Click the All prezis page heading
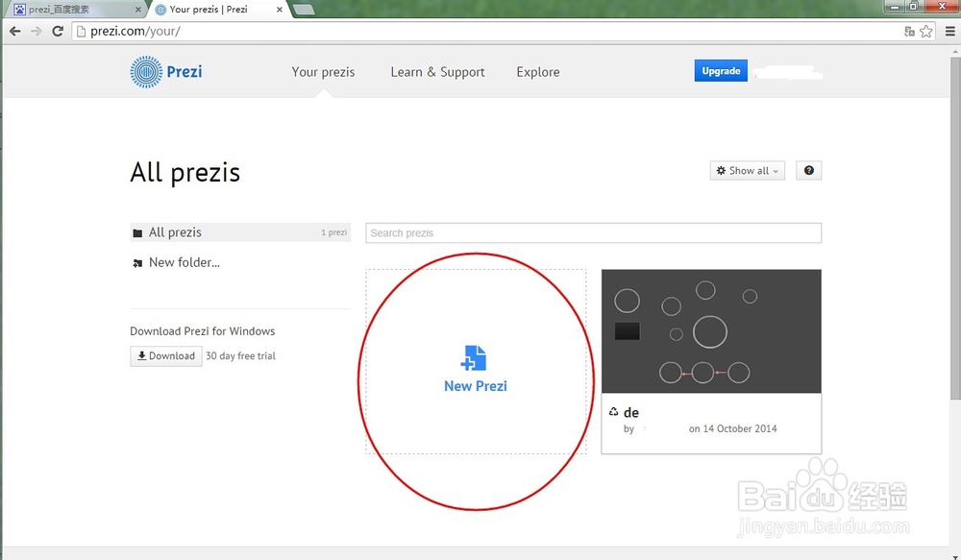 click(x=185, y=173)
